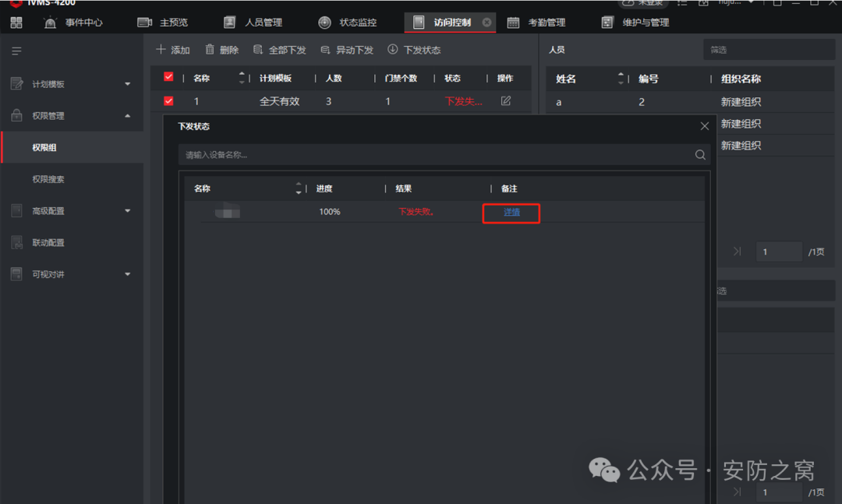Image resolution: width=842 pixels, height=504 pixels.
Task: Click the 主预览 camera icon
Action: click(x=144, y=23)
